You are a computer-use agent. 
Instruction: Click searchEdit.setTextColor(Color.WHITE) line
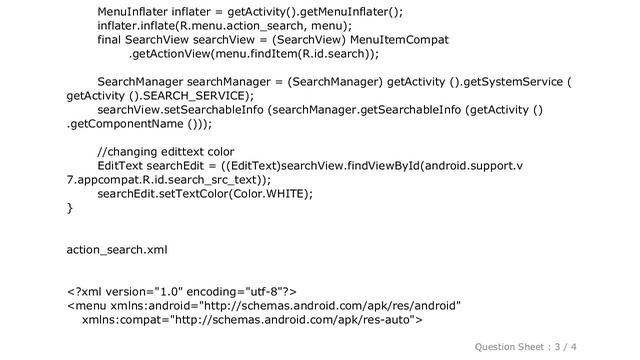point(205,193)
